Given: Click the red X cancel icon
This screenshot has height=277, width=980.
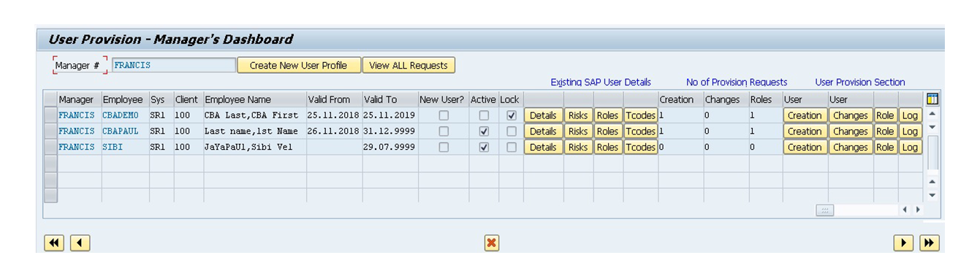Looking at the screenshot, I should pos(492,243).
